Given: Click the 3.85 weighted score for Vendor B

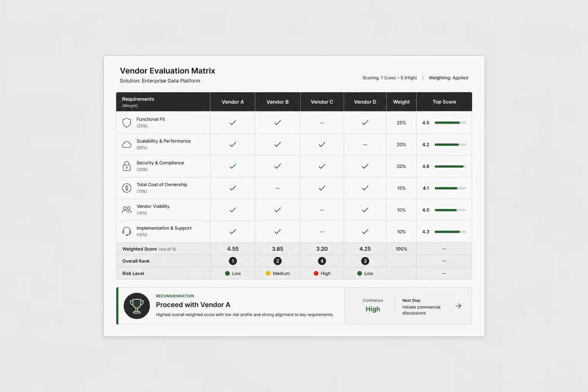Looking at the screenshot, I should [x=278, y=249].
